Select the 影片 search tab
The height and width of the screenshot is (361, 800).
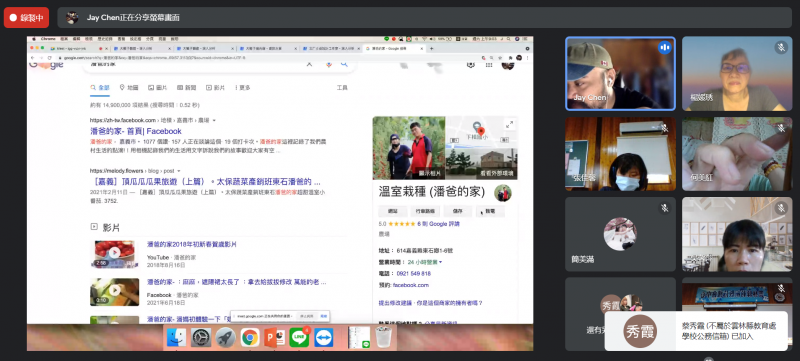215,88
